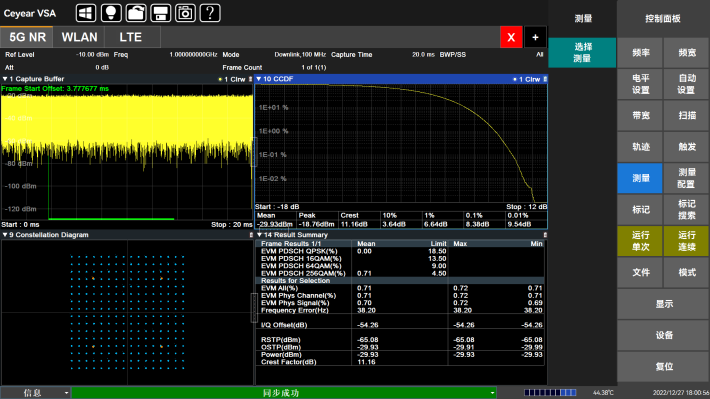Click the Result Summary window grip icon
This screenshot has height=399, width=710.
[x=545, y=235]
